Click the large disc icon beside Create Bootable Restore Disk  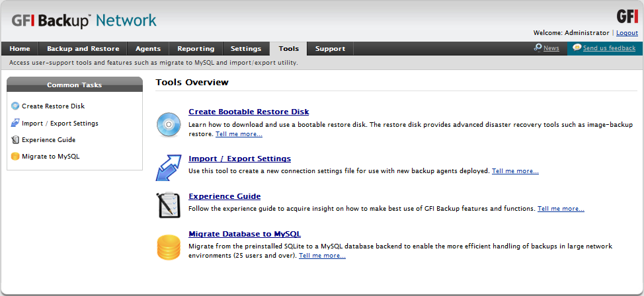click(169, 124)
